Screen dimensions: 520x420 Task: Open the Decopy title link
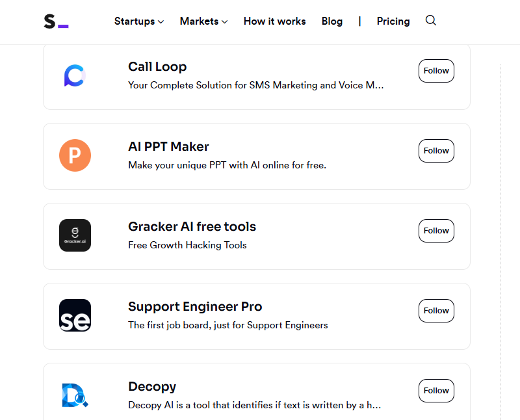click(x=152, y=387)
